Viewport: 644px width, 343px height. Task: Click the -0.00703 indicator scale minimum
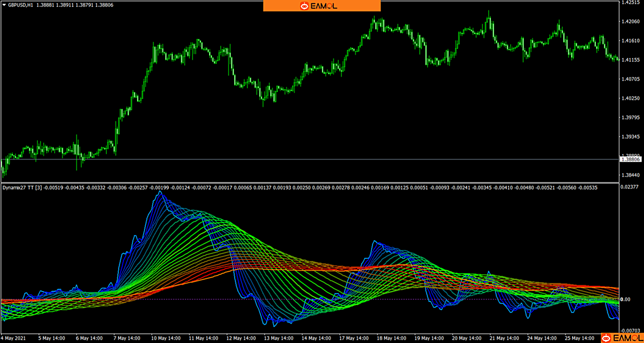(631, 331)
